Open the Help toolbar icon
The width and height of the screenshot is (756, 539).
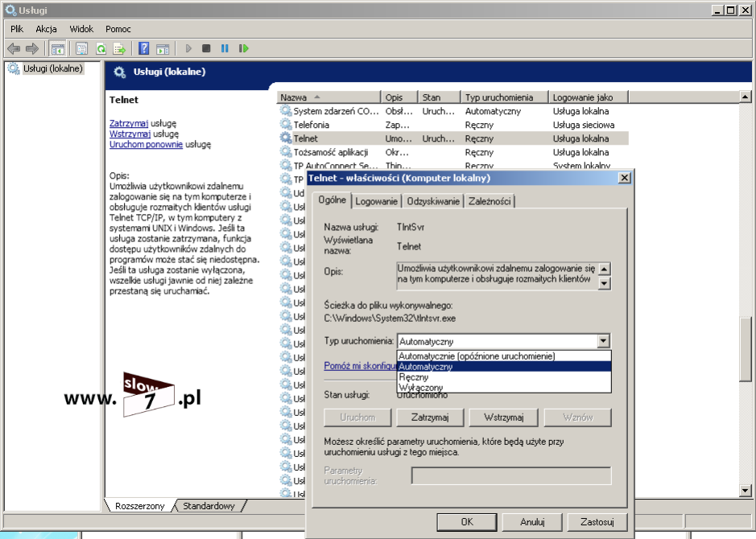[143, 48]
